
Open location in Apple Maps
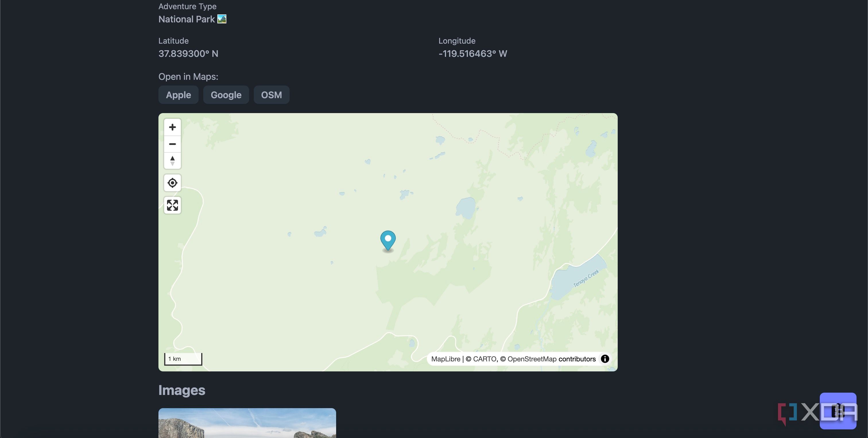pyautogui.click(x=178, y=95)
